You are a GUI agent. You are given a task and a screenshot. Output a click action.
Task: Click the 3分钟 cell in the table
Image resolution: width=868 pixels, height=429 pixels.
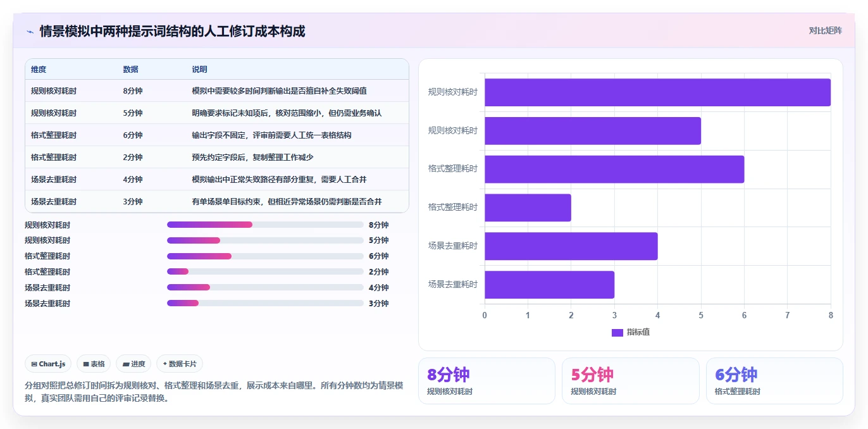click(133, 201)
